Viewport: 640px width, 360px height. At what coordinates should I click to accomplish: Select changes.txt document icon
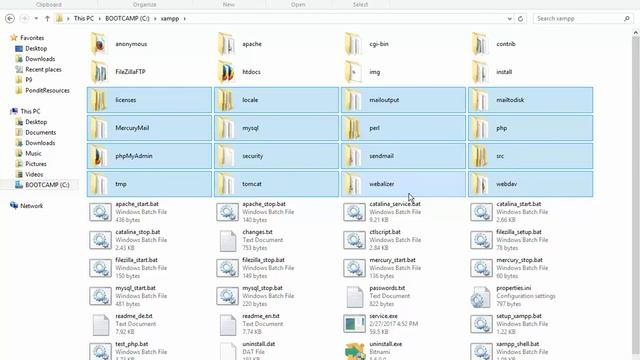tap(228, 241)
